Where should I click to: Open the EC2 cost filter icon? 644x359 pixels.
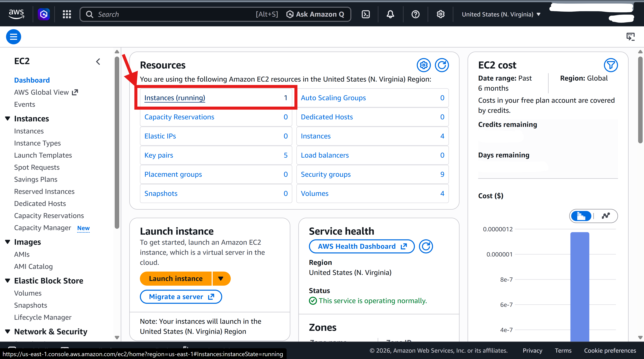click(611, 65)
